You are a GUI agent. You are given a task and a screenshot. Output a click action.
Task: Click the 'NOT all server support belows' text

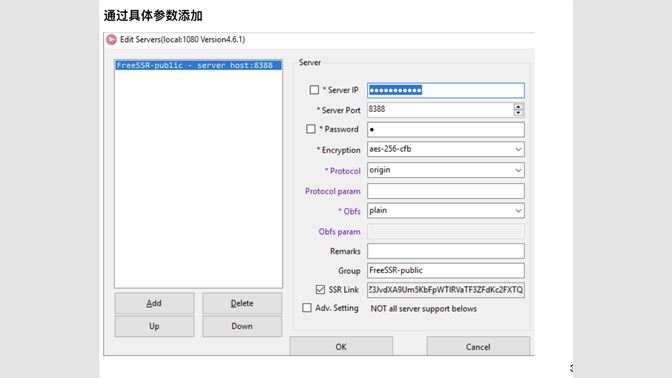point(423,309)
